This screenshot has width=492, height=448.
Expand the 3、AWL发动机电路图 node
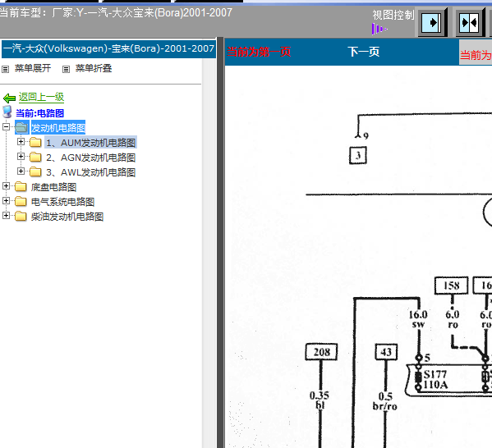point(21,171)
